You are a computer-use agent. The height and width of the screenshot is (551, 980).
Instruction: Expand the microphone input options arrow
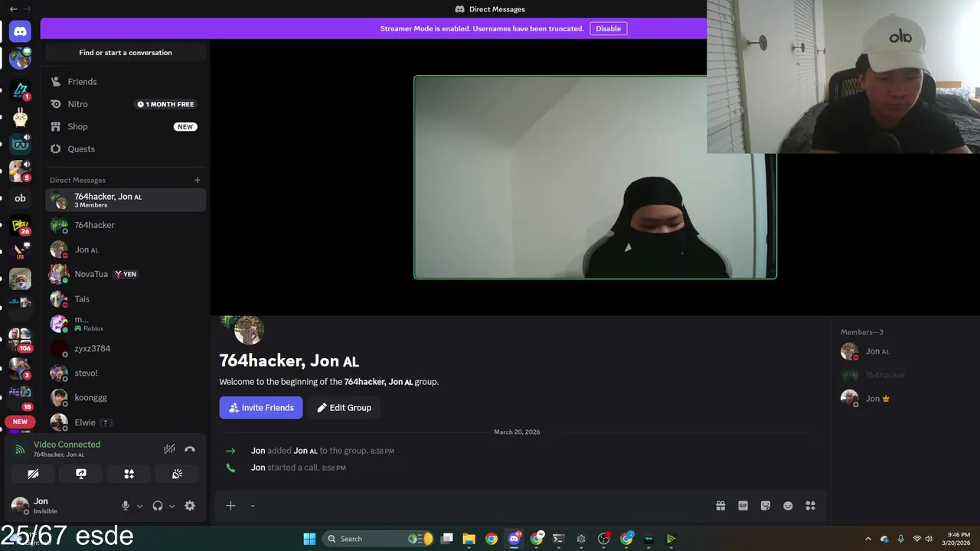click(139, 506)
